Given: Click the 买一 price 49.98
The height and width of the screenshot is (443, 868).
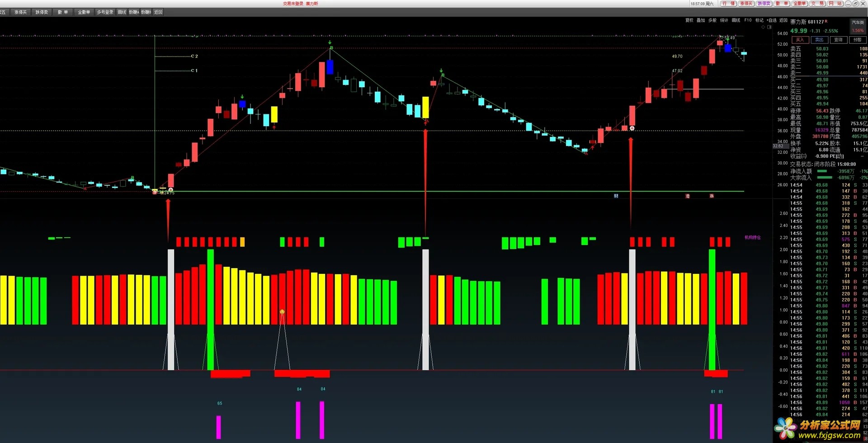Looking at the screenshot, I should [822, 80].
